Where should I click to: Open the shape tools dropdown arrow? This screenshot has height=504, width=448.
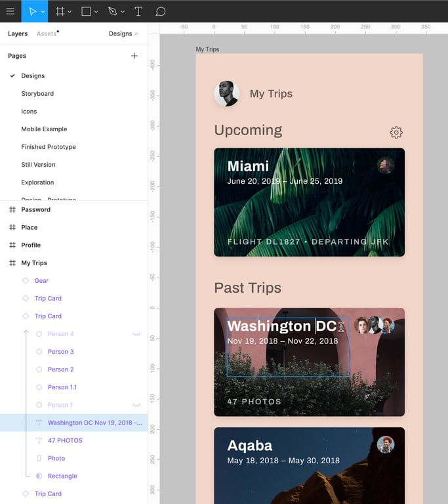(x=96, y=12)
